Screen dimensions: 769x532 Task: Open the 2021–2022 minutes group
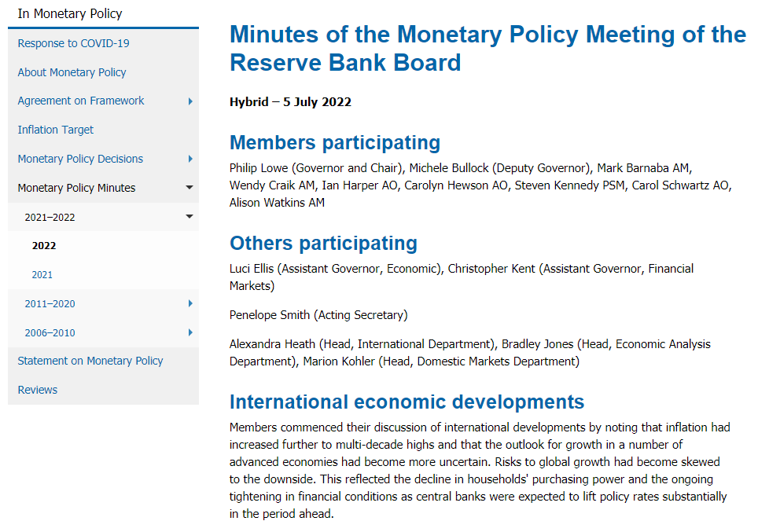[50, 217]
